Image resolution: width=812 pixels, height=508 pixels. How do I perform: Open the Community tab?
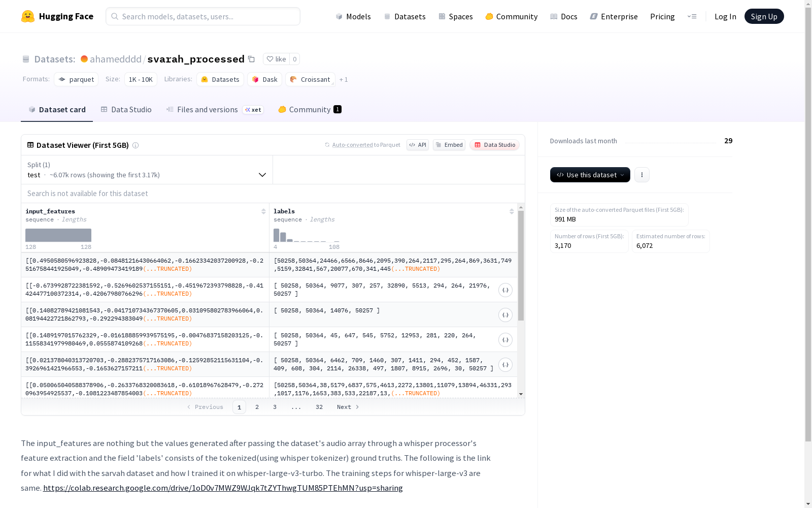pyautogui.click(x=310, y=110)
